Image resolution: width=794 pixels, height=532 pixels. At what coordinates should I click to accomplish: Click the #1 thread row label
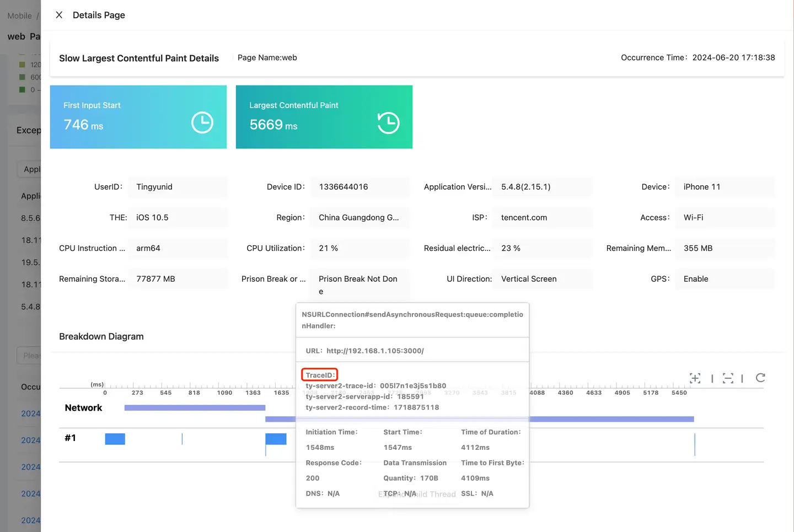coord(70,438)
